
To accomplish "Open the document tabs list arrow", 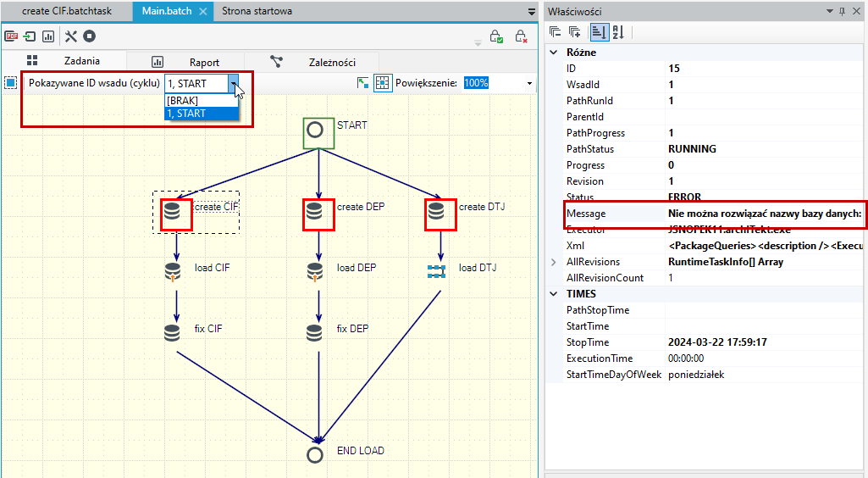I will [x=532, y=11].
